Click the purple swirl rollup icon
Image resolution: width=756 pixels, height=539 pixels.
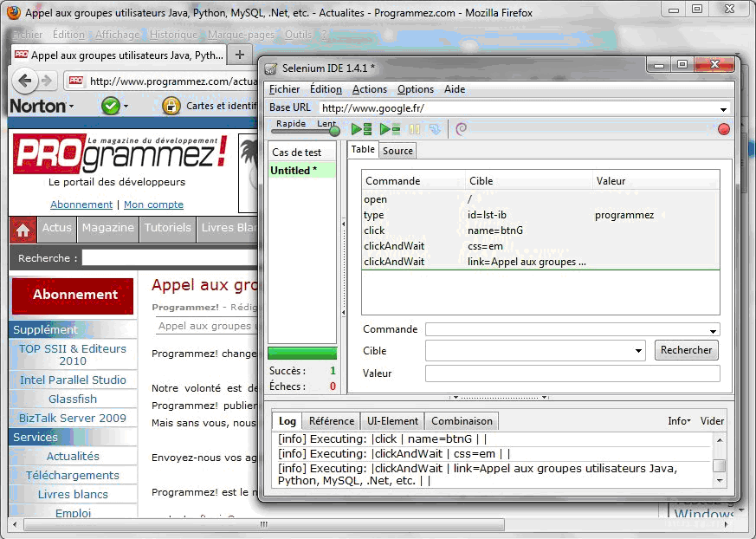(461, 129)
